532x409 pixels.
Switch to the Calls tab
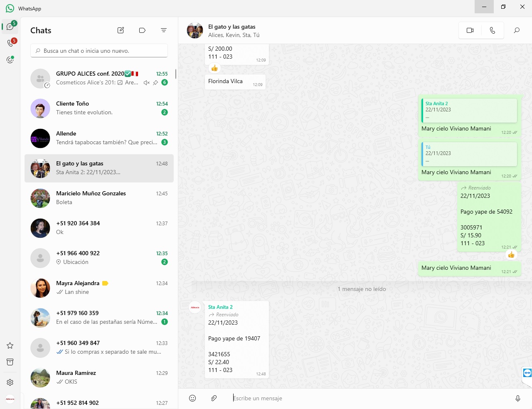[x=10, y=43]
